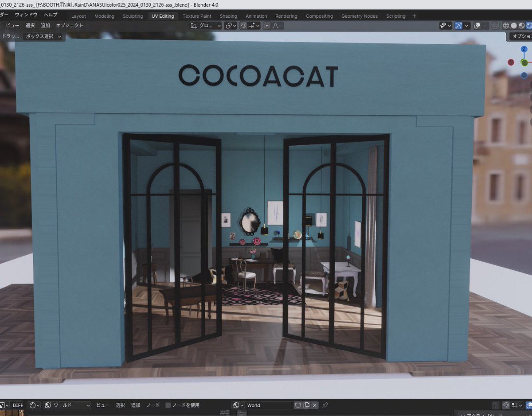
Task: Open the ワールド shader type dropdown
Action: click(67, 405)
